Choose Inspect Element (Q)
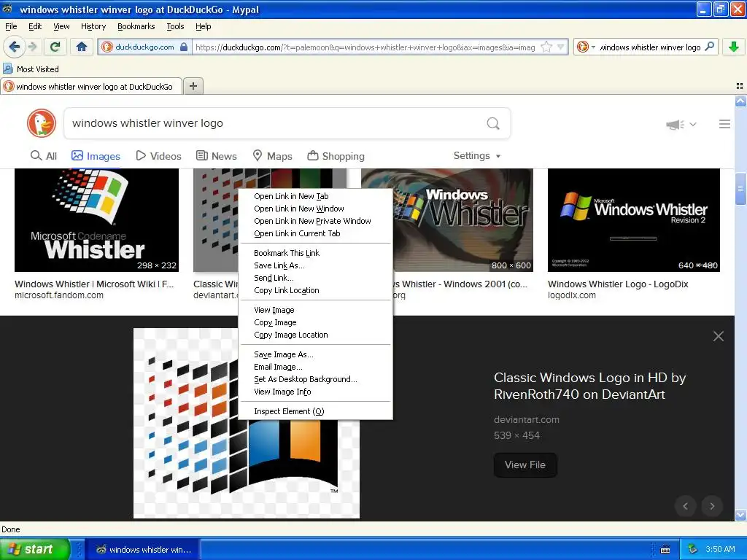The width and height of the screenshot is (747, 560). (315, 411)
